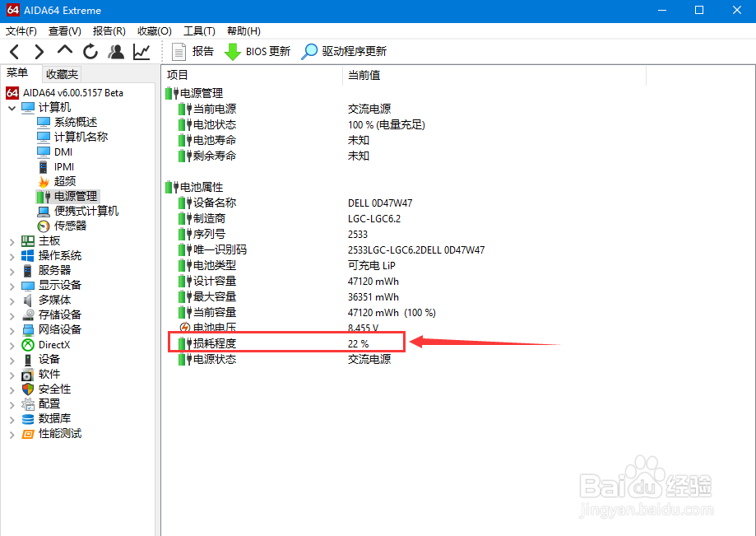Click the 当前值 column header
The height and width of the screenshot is (536, 756).
pos(494,75)
